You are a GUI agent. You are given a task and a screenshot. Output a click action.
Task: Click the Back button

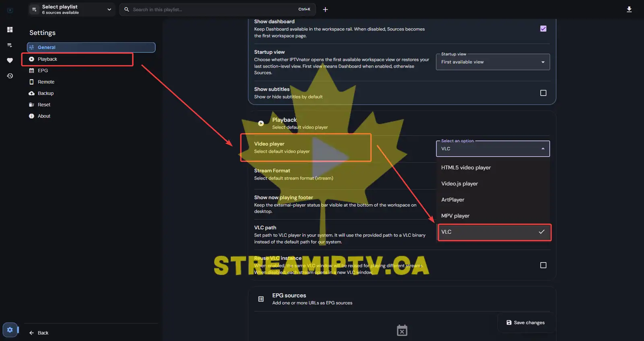pyautogui.click(x=39, y=333)
